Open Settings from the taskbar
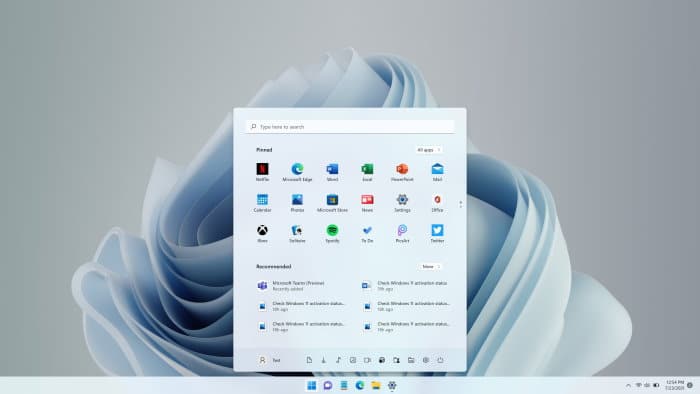 pyautogui.click(x=392, y=386)
